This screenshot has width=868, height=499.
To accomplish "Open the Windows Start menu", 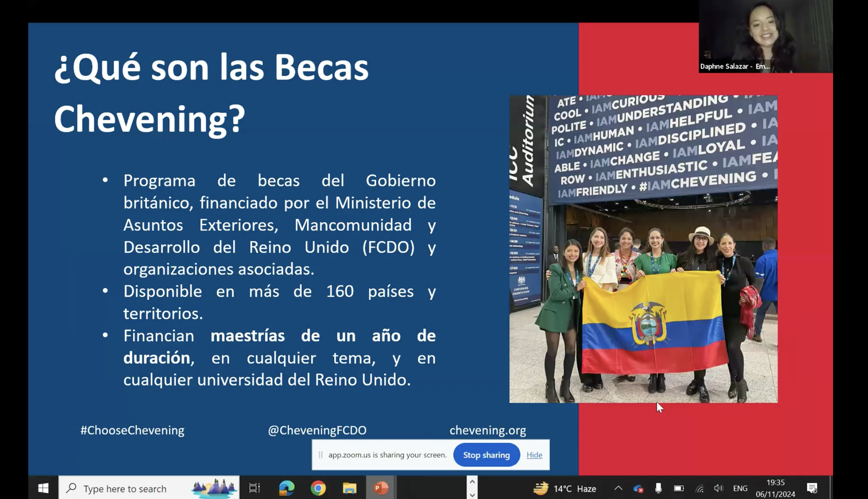I will [43, 488].
